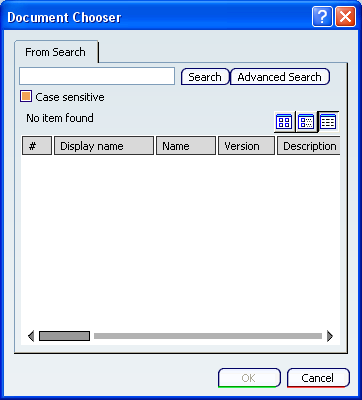Close the Document Chooser dialog

[345, 17]
